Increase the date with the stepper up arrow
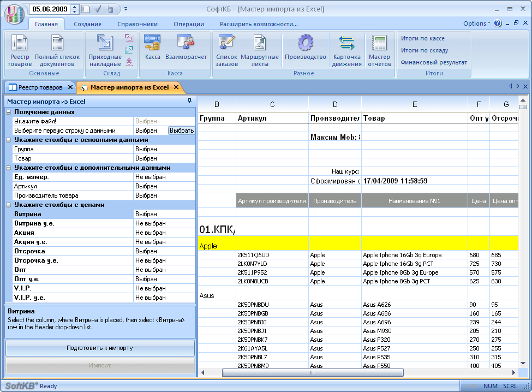 (x=75, y=7)
